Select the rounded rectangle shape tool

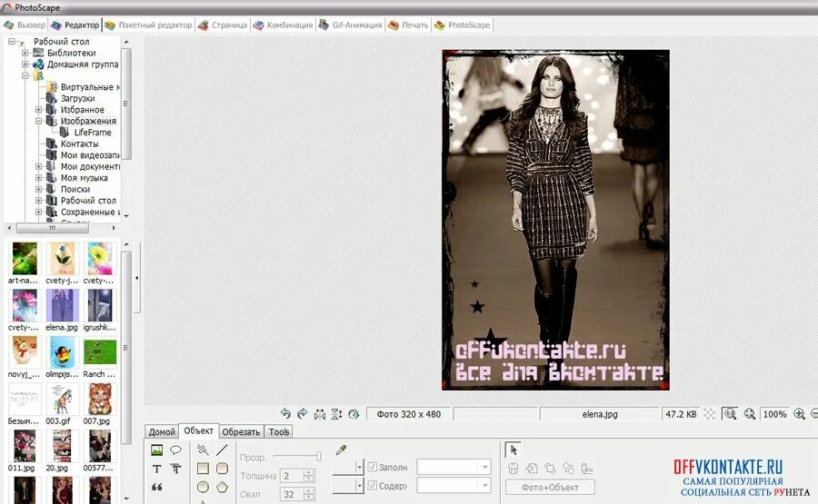[x=223, y=469]
